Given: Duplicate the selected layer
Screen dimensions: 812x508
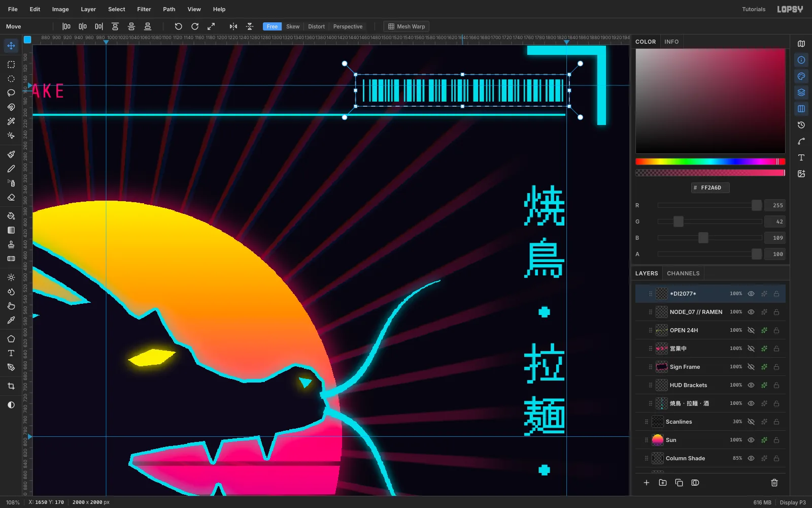Looking at the screenshot, I should (679, 483).
